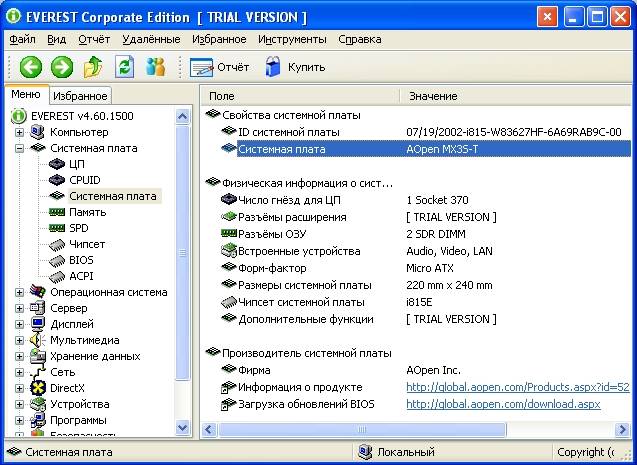637x465 pixels.
Task: Click the green forward arrow toolbar icon
Action: pos(62,67)
